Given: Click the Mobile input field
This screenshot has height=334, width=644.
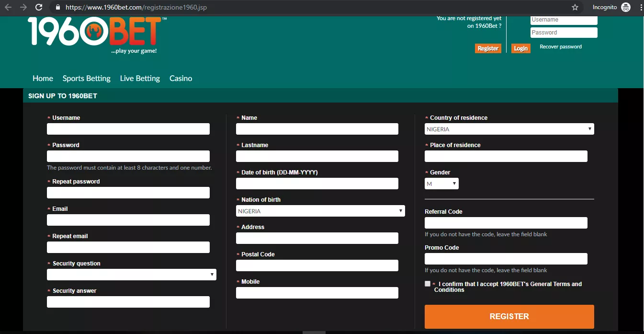Looking at the screenshot, I should pos(316,292).
